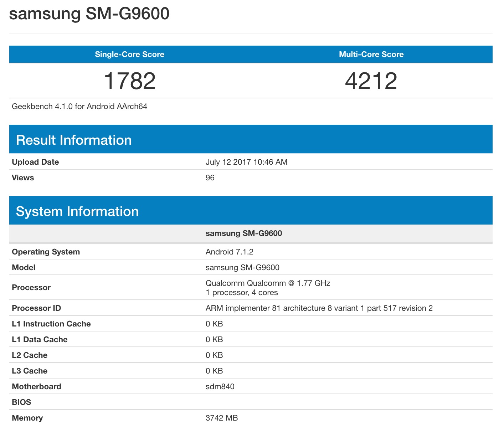Click the Multi-Core Score header

click(x=371, y=55)
